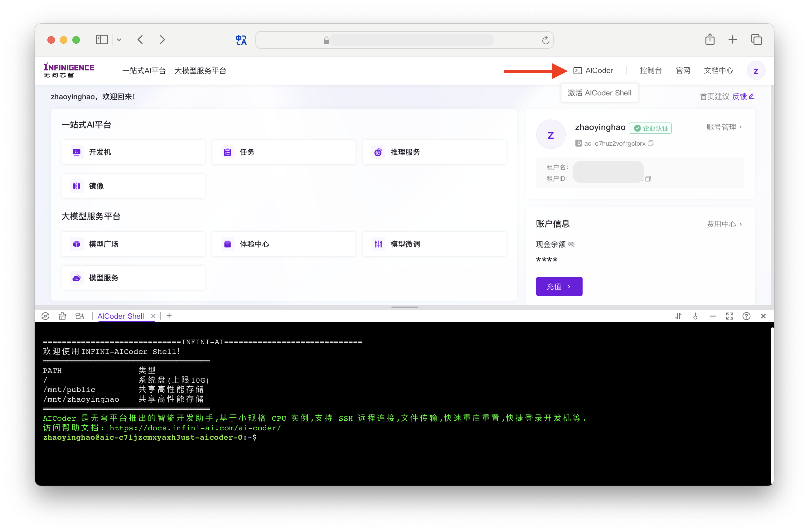Close the AICoder Shell panel
This screenshot has width=809, height=532.
point(763,316)
